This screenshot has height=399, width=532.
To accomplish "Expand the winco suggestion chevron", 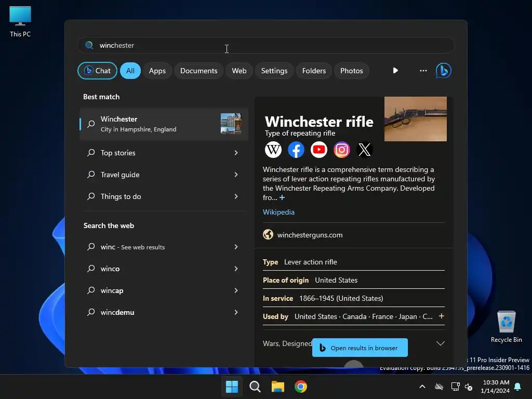I will click(x=236, y=269).
